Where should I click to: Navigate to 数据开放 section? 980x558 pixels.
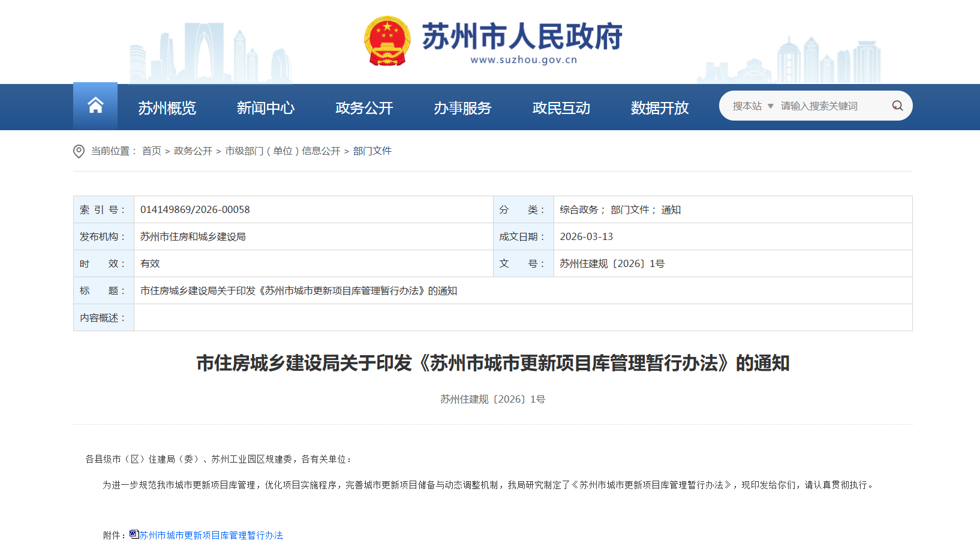click(x=659, y=108)
